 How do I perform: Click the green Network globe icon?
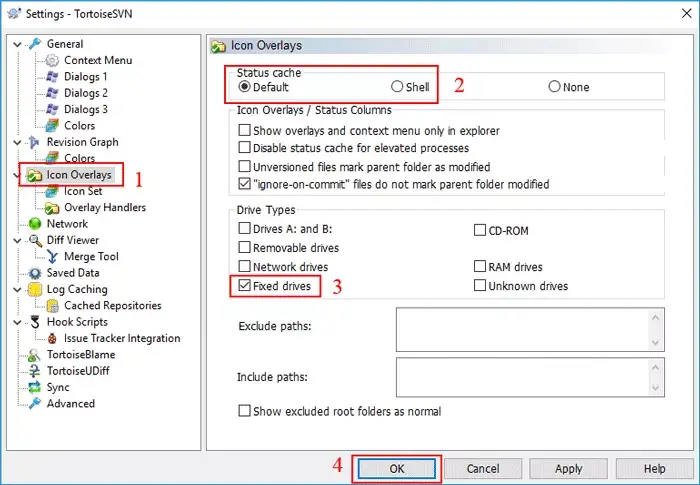(x=34, y=224)
